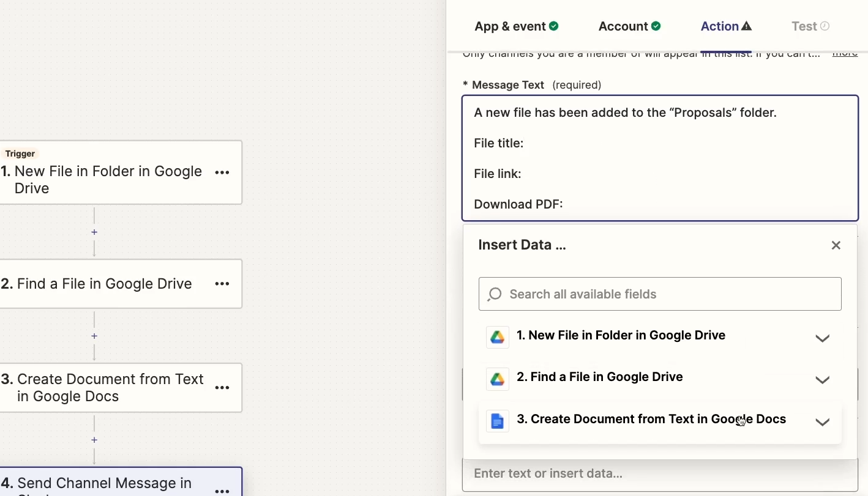Add step after New File in Folder trigger
The height and width of the screenshot is (496, 868).
pos(94,232)
